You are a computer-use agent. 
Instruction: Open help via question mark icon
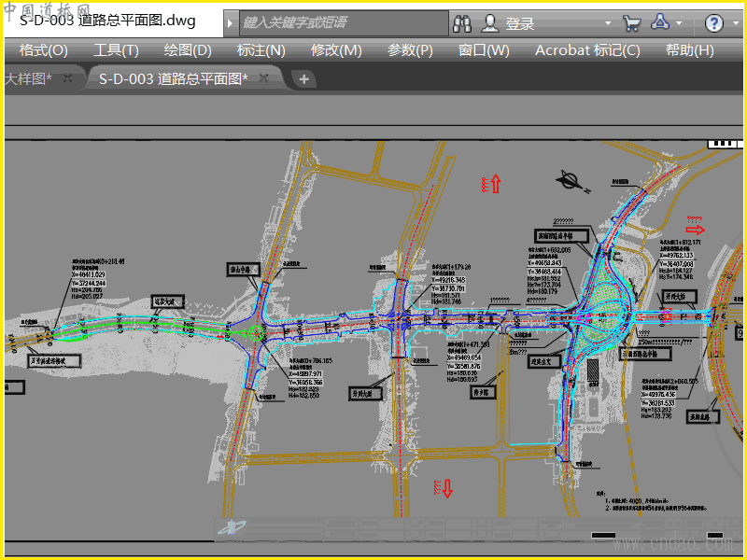(x=713, y=23)
